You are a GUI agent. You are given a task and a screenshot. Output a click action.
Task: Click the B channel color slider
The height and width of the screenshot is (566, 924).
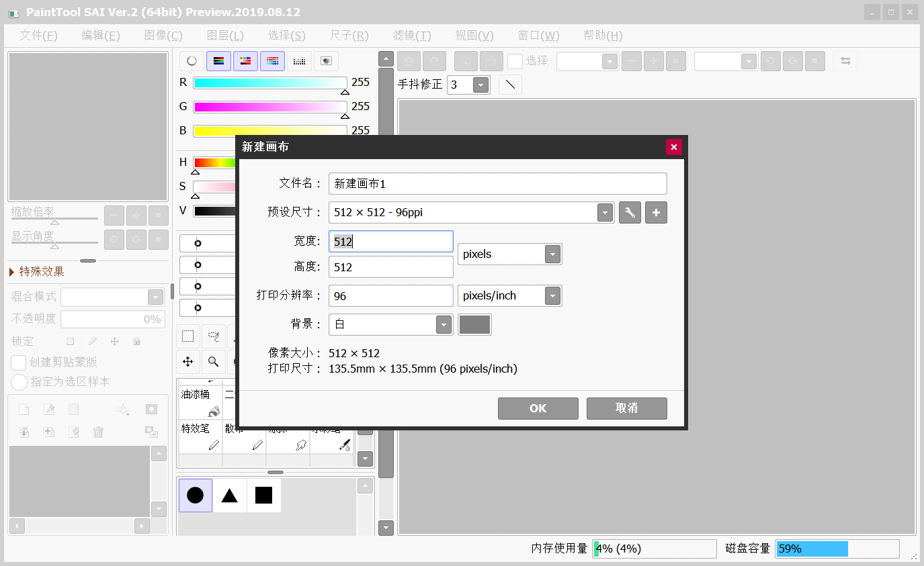pos(270,131)
